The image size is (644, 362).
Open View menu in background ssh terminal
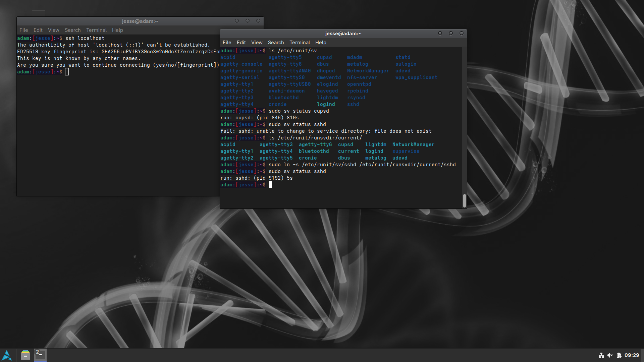coord(53,30)
